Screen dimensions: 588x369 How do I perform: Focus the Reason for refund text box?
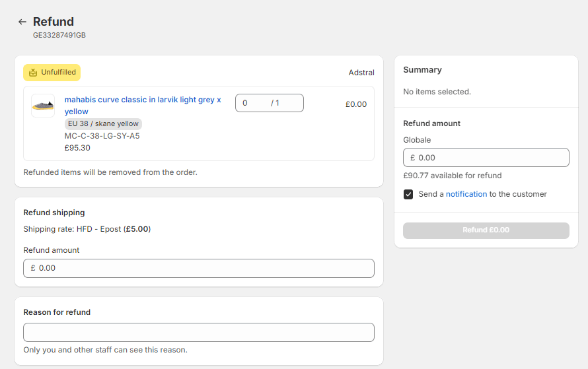[x=199, y=332]
